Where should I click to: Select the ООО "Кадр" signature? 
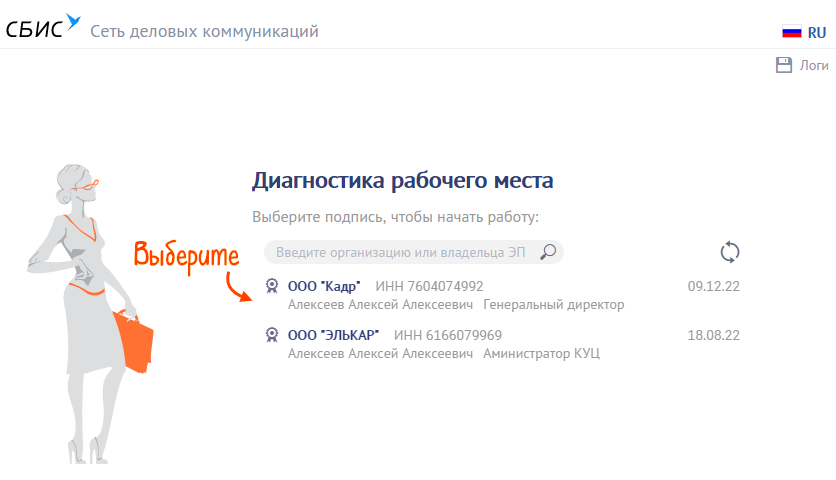tap(324, 286)
